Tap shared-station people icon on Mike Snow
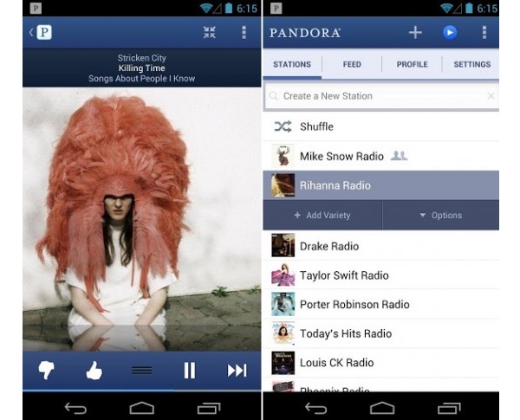Image resolution: width=520 pixels, height=420 pixels. [x=399, y=156]
